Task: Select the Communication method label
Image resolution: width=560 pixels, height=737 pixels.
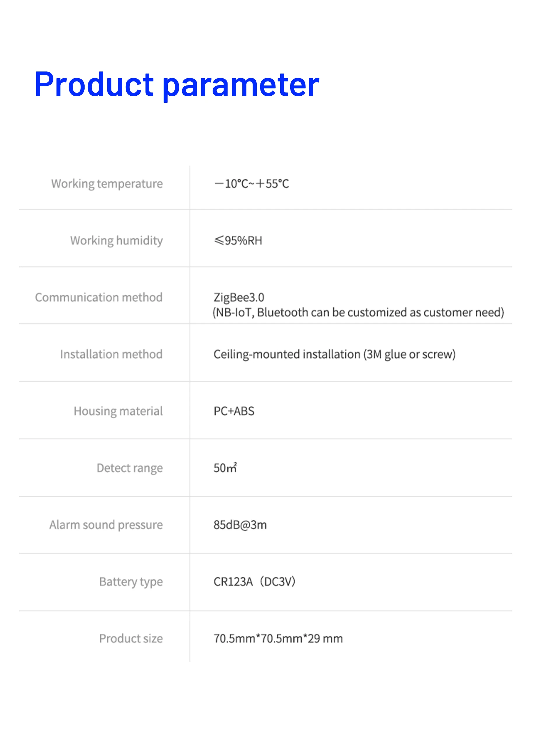Action: click(99, 297)
